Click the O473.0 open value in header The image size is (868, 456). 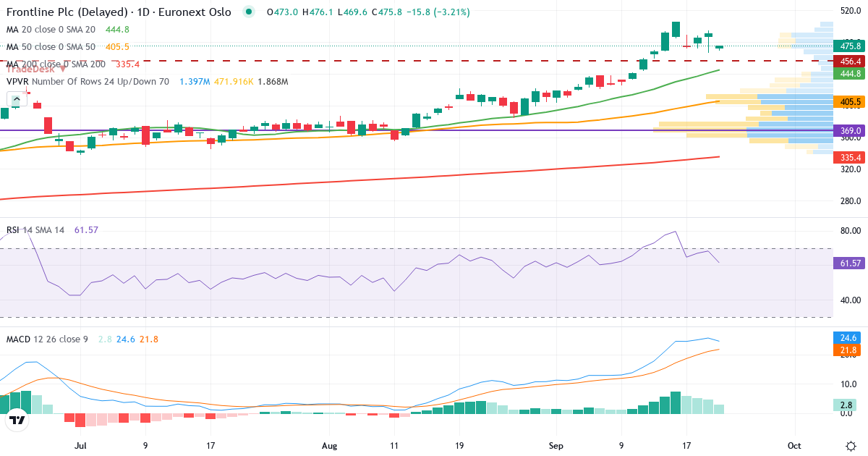[x=282, y=12]
